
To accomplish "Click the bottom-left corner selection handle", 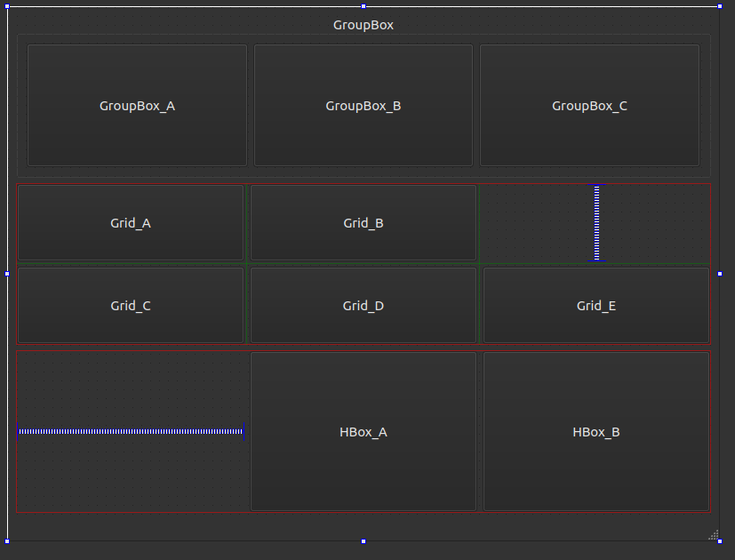I will (7, 541).
